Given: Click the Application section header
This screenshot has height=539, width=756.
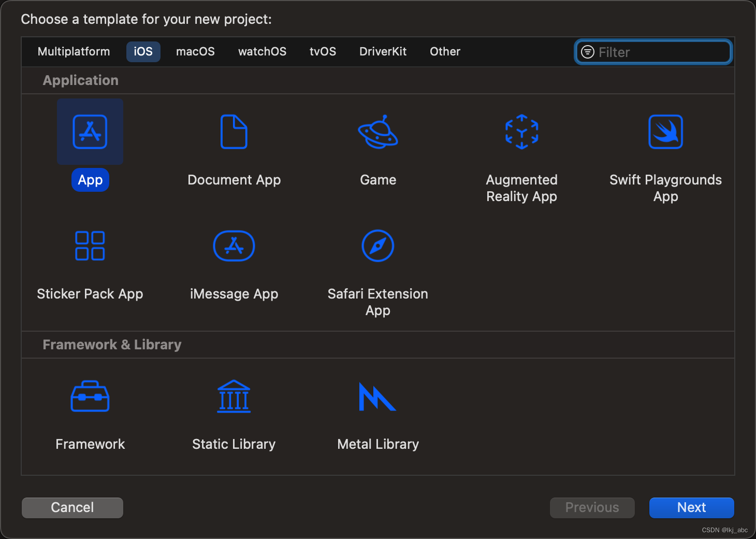Looking at the screenshot, I should pyautogui.click(x=81, y=80).
